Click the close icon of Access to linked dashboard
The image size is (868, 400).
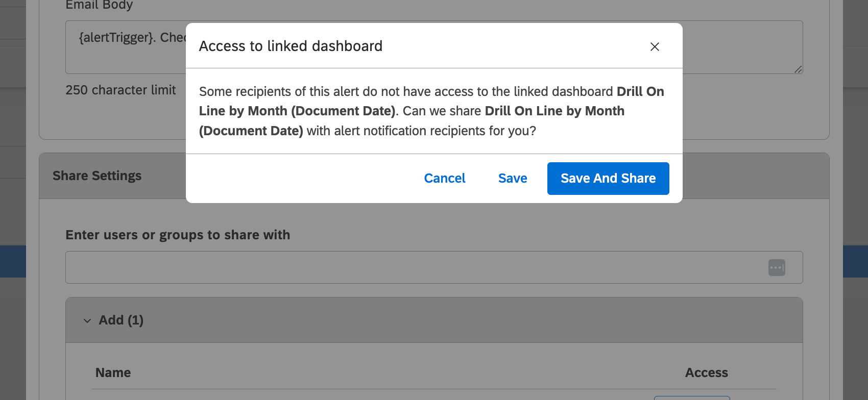coord(655,46)
